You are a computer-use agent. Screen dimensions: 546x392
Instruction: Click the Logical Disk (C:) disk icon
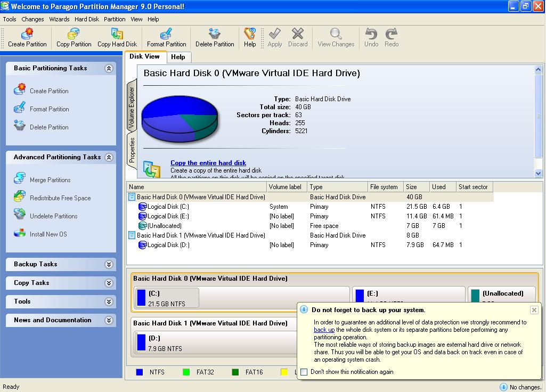pyautogui.click(x=142, y=207)
